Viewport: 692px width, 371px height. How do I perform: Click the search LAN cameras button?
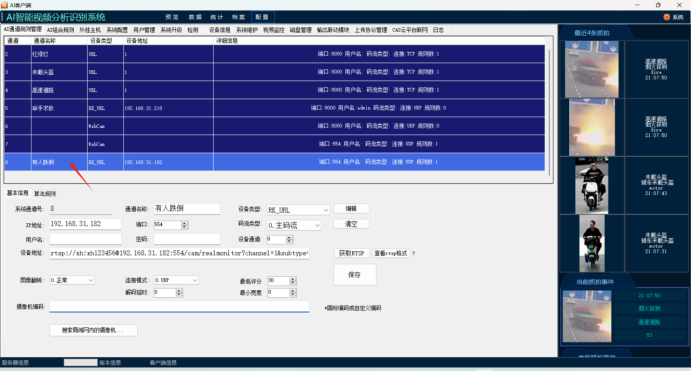[x=93, y=330]
